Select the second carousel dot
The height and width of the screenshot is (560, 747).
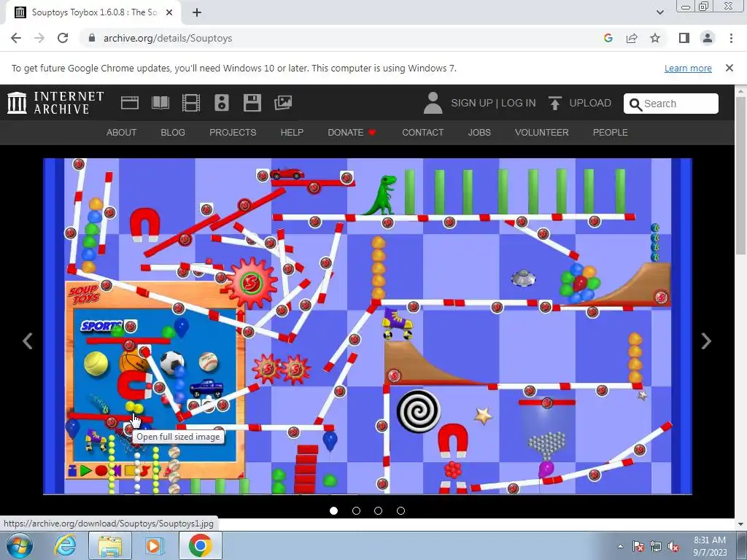[356, 510]
